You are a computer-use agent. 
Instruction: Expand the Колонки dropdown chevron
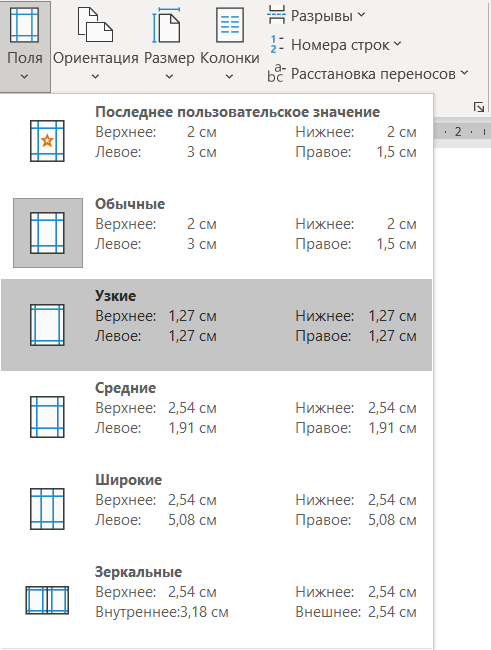[229, 76]
